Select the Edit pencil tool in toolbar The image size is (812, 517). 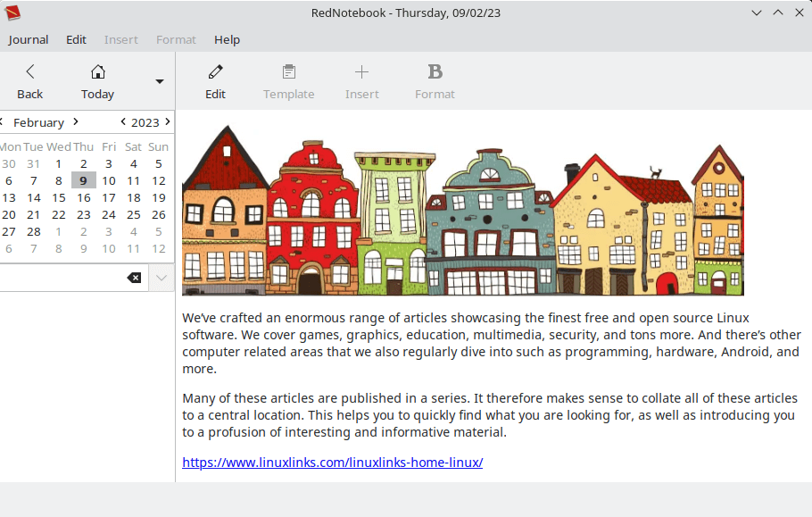215,80
